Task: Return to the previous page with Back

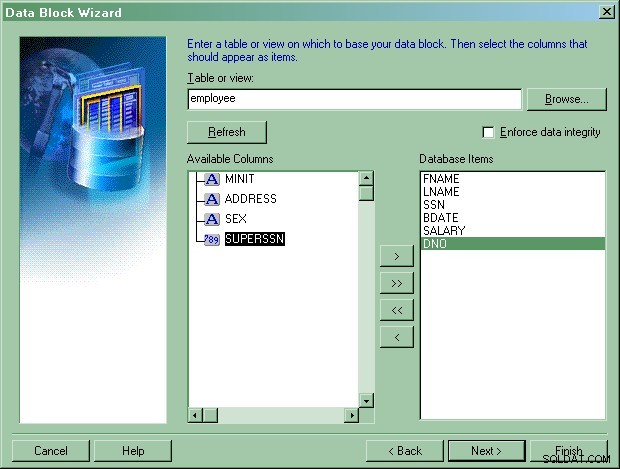Action: pos(405,451)
